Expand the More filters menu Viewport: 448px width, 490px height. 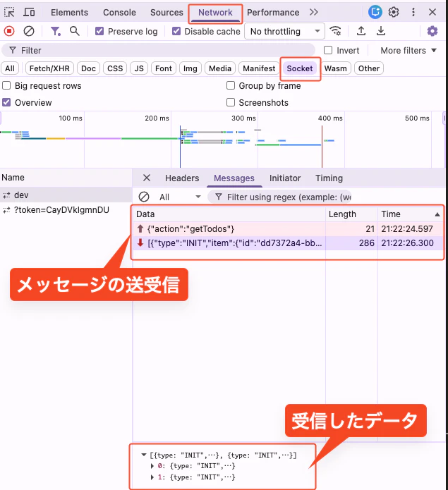click(408, 50)
